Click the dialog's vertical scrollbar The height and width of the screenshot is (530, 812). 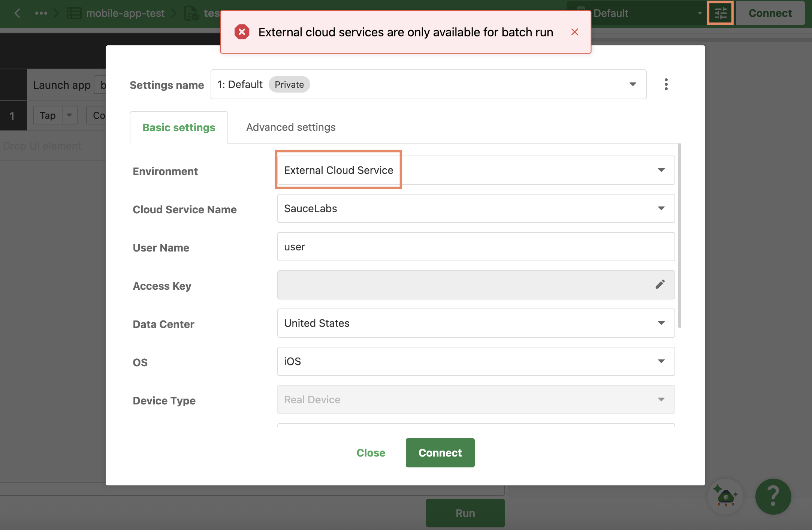point(679,235)
